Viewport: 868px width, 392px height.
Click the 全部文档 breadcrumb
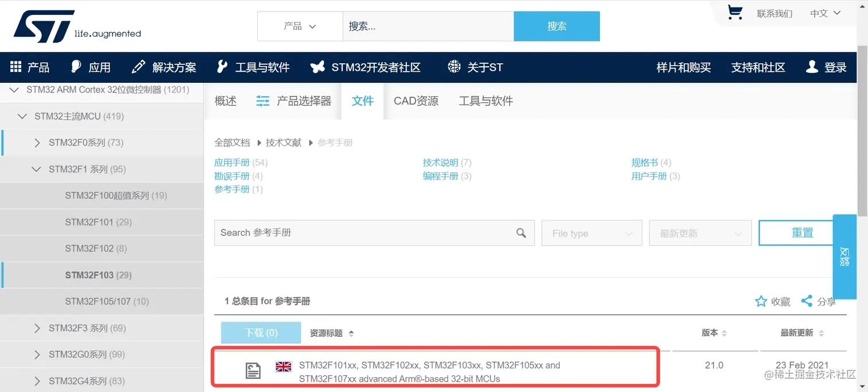tap(232, 143)
